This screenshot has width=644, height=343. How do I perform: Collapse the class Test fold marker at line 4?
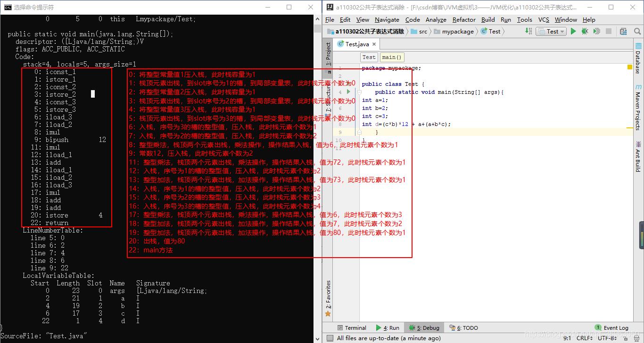tap(359, 92)
